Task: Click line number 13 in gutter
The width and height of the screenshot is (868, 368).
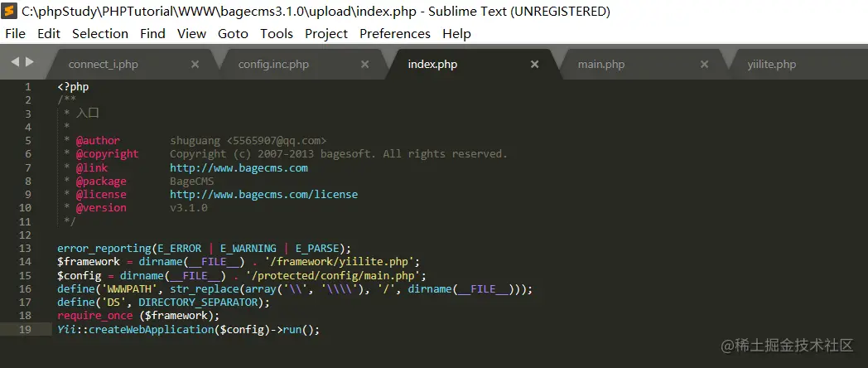Action: (25, 249)
